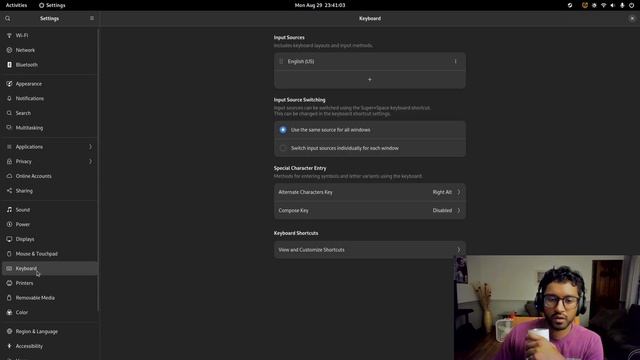Click the Displays monitor icon
This screenshot has width=640, height=360.
[9, 239]
